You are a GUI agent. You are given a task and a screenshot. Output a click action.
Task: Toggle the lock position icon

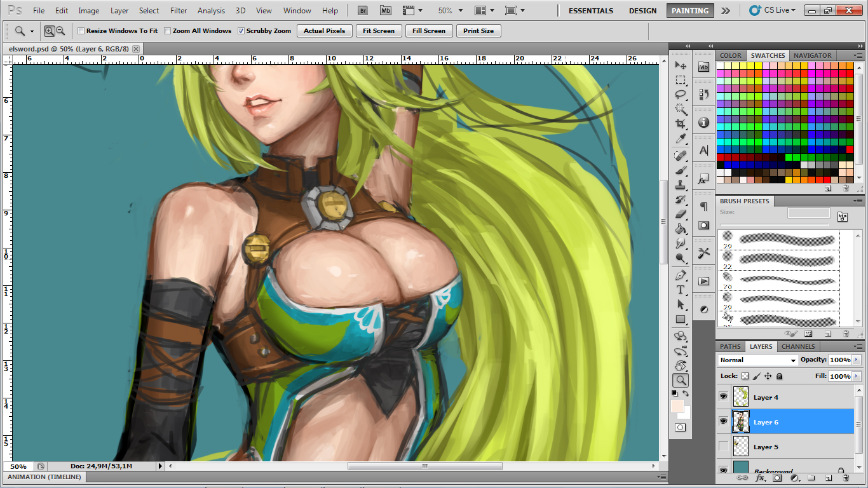tap(768, 376)
